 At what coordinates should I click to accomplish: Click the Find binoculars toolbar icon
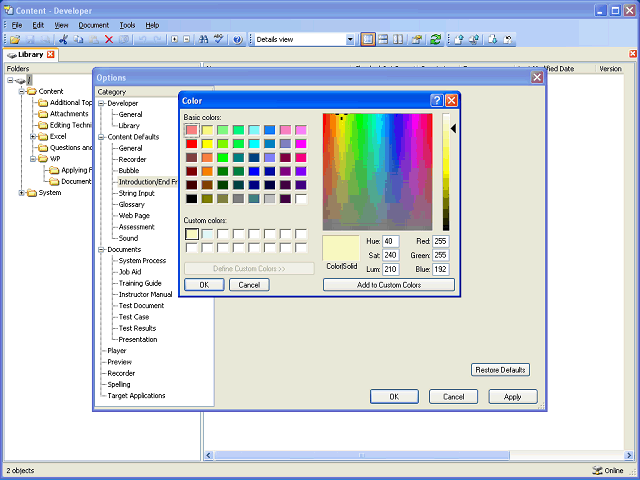pos(203,40)
